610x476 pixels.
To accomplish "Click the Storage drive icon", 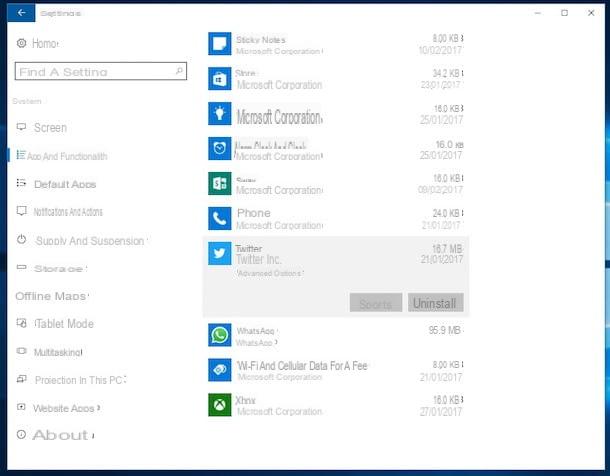I will tap(21, 267).
